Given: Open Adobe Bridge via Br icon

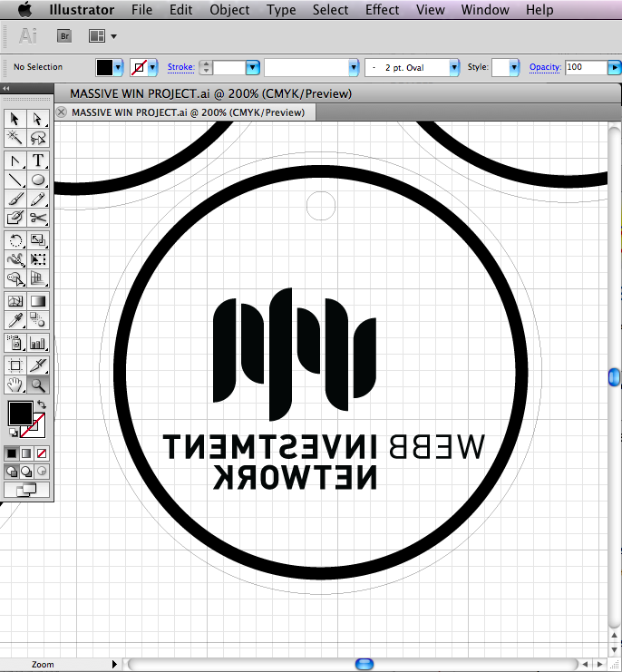Looking at the screenshot, I should pyautogui.click(x=64, y=36).
